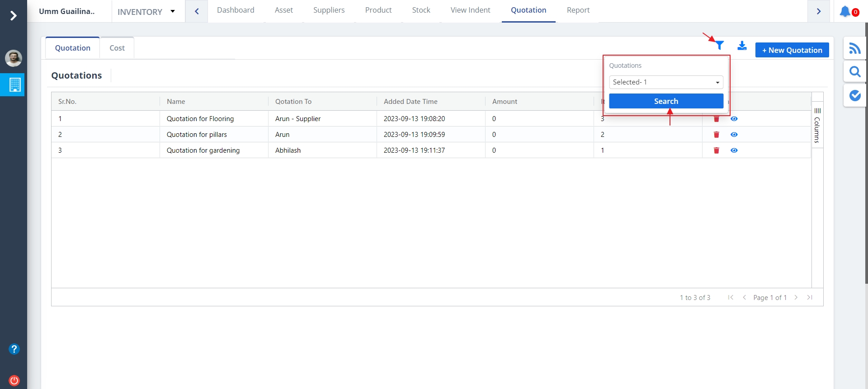This screenshot has width=868, height=389.
Task: Open the notifications bell
Action: [x=845, y=11]
